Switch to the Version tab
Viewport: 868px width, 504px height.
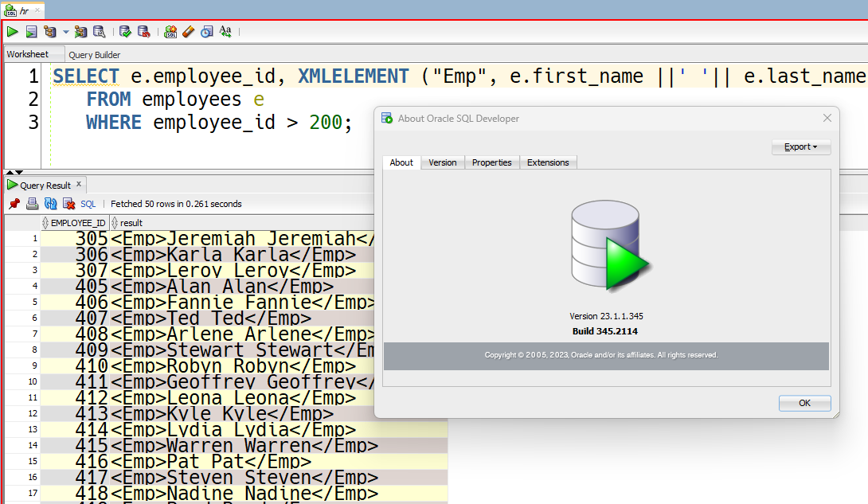(x=442, y=162)
